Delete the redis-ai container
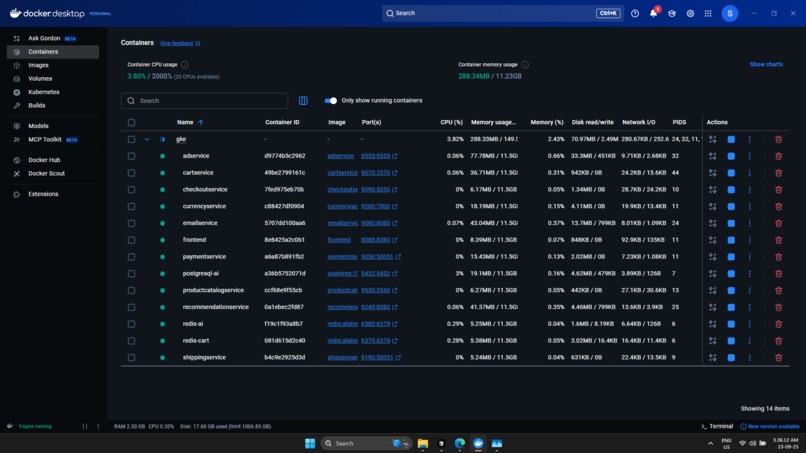 click(x=778, y=324)
